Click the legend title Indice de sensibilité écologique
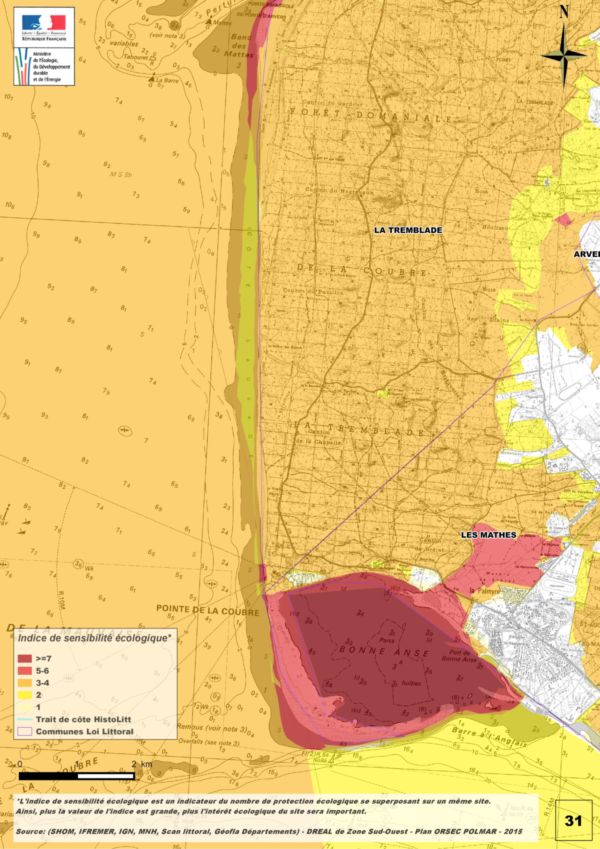Screen dimensions: 600x849 point(94,638)
